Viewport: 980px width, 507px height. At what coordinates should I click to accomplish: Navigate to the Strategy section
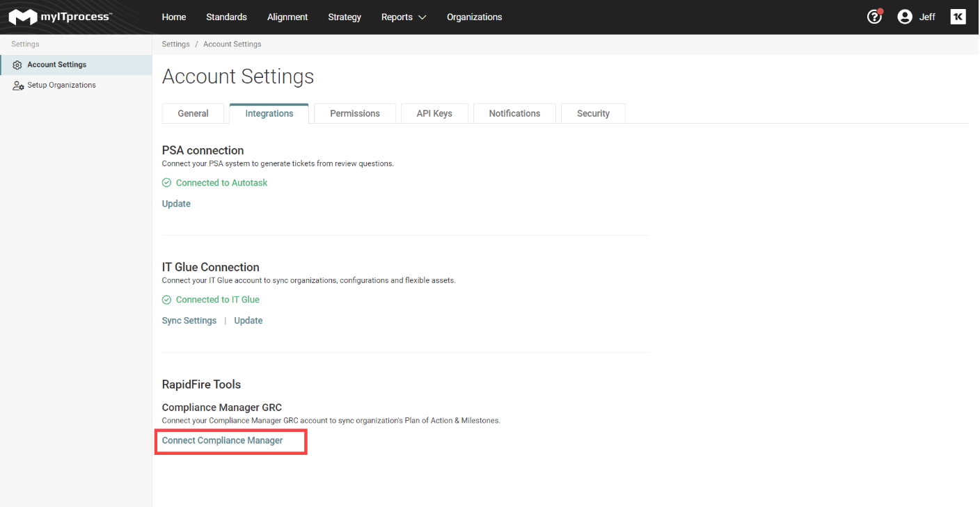click(x=345, y=17)
